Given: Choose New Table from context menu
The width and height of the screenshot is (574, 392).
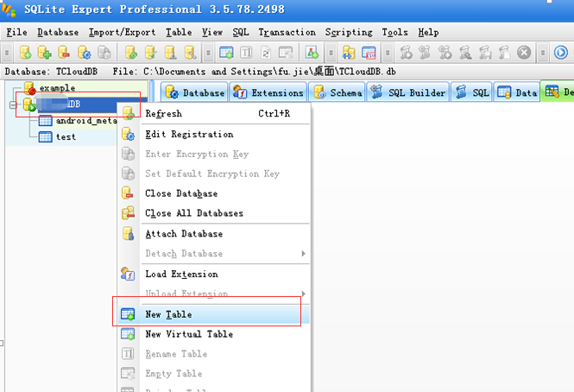Looking at the screenshot, I should pyautogui.click(x=215, y=314).
